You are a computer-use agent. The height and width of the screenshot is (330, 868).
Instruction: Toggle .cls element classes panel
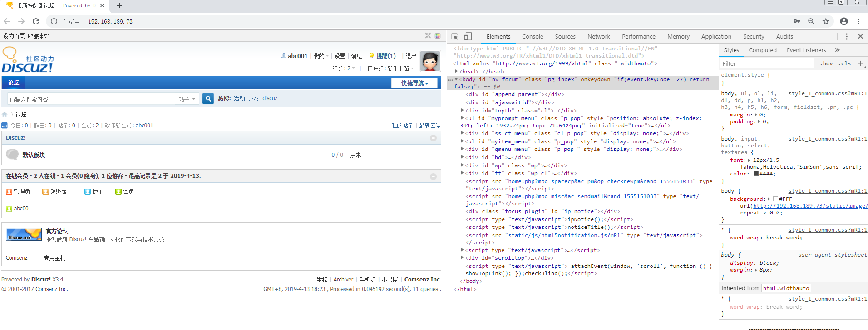[x=844, y=63]
